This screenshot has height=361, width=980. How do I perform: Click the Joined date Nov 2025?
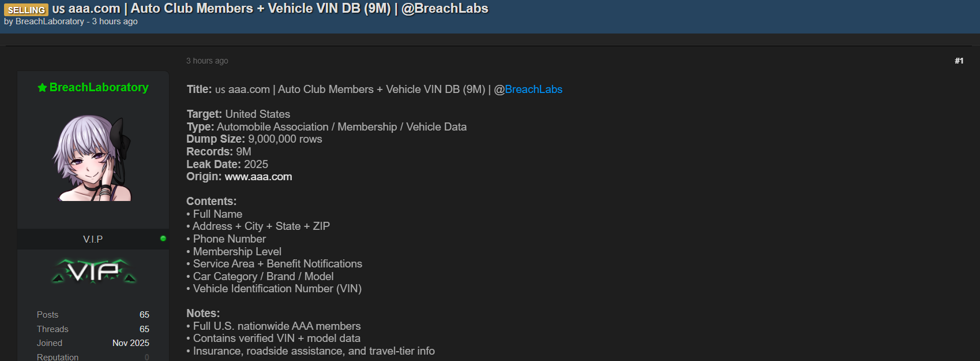coord(130,343)
